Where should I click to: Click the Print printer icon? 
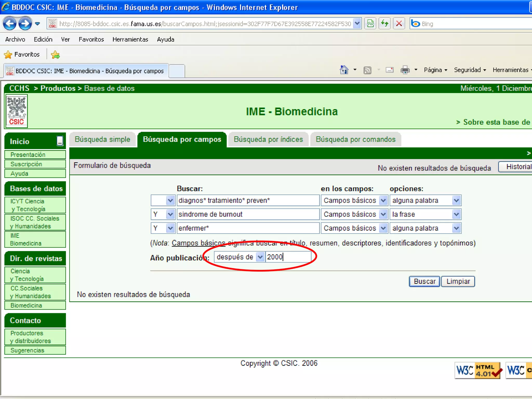click(405, 70)
